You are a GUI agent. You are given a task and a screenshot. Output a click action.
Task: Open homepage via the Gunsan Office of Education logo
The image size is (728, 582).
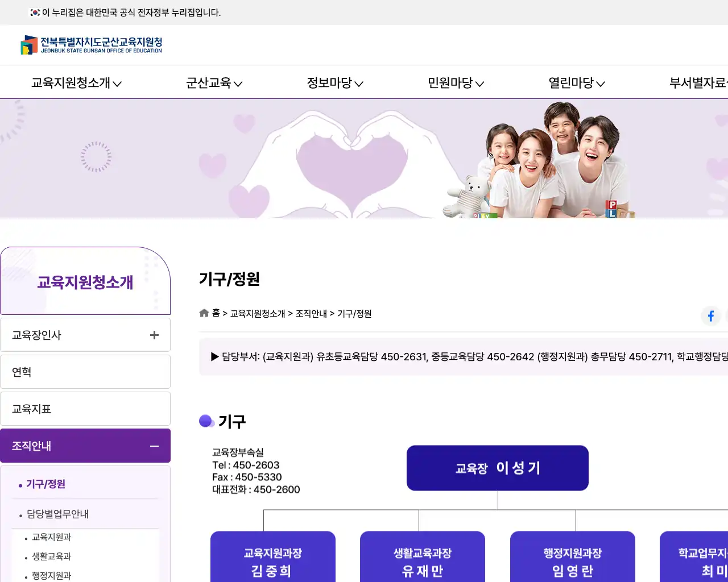pyautogui.click(x=92, y=45)
